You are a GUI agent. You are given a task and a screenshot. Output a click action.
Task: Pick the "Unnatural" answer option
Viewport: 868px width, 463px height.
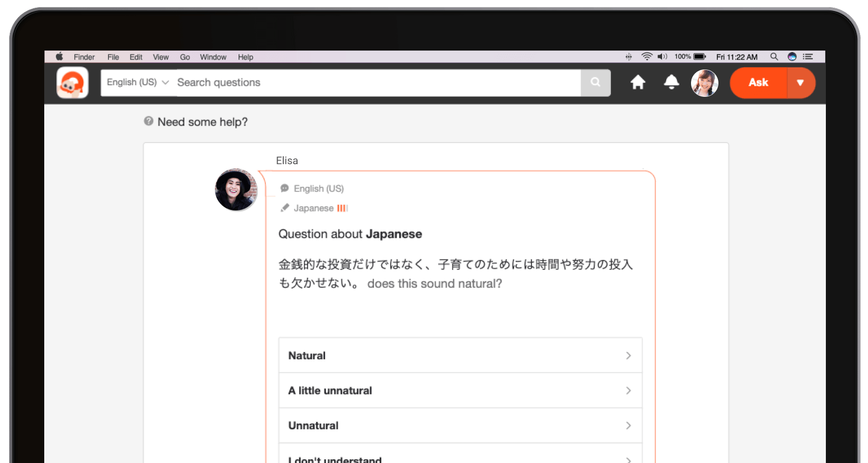click(x=460, y=426)
